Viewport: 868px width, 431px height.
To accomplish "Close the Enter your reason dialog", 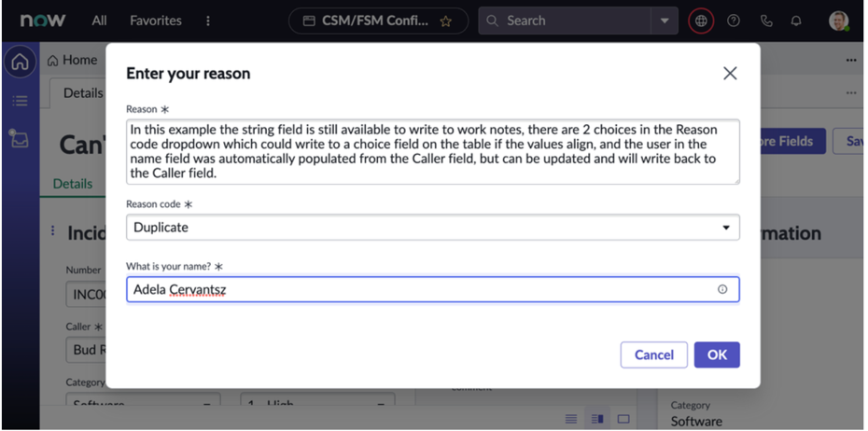I will [730, 74].
